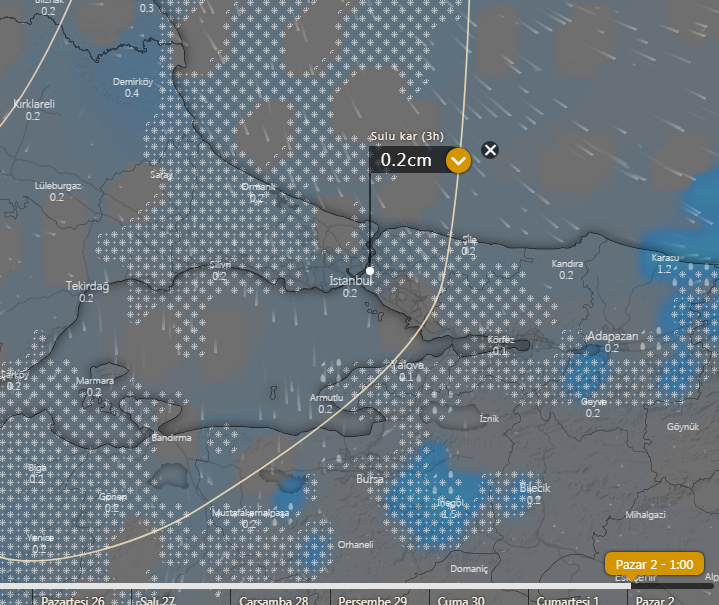Click the Bursa city label
This screenshot has height=605, width=719.
370,479
